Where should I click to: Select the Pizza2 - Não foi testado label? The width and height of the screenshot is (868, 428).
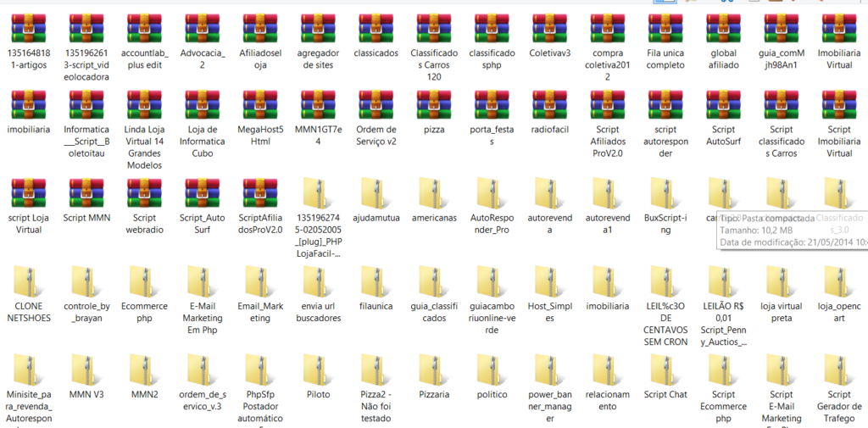376,406
